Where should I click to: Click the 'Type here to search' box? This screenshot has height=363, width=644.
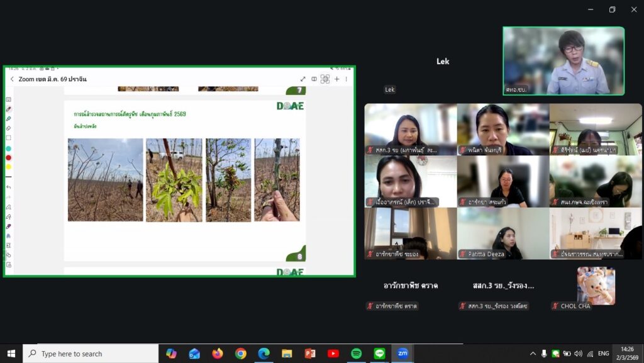91,354
